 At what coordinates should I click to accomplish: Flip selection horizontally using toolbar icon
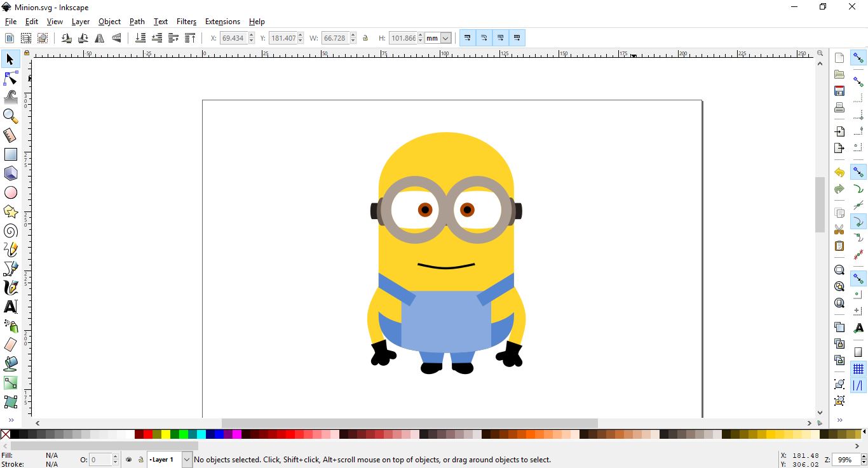(100, 38)
